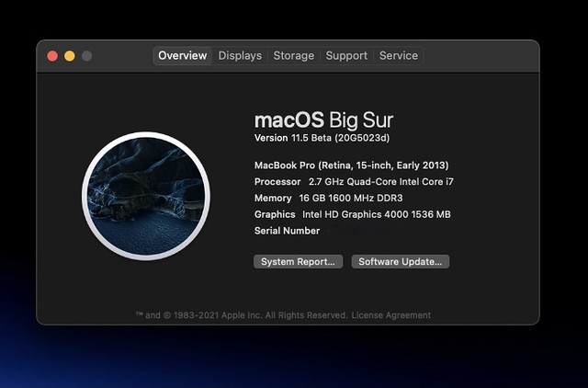
Task: Click the Serial Number label
Action: [x=287, y=231]
